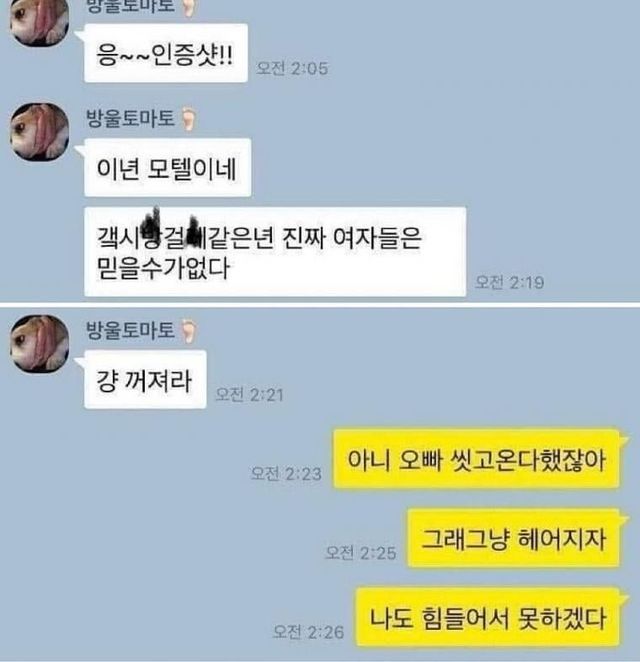640x662 pixels.
Task: Select the 걍 꺼져라 message bubble
Action: pos(145,380)
